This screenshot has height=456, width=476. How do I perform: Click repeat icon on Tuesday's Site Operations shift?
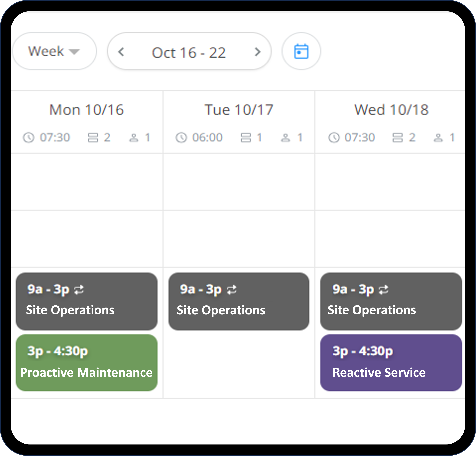coord(232,289)
